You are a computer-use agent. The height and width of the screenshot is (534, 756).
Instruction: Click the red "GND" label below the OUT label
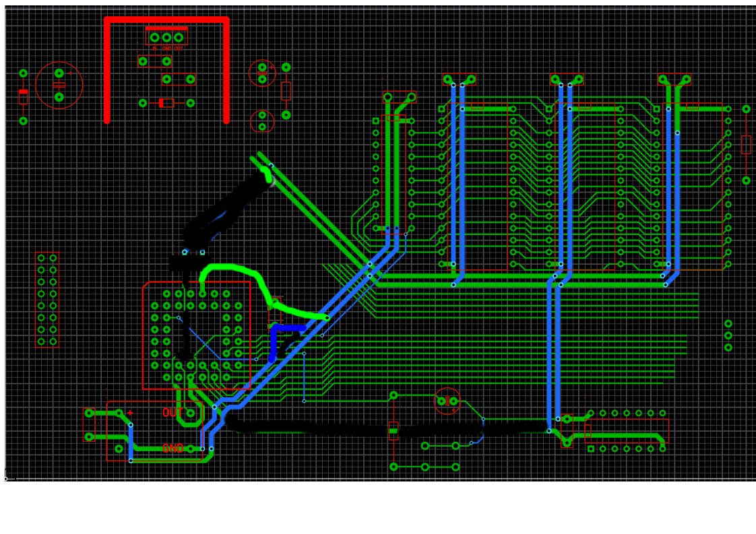(x=172, y=448)
